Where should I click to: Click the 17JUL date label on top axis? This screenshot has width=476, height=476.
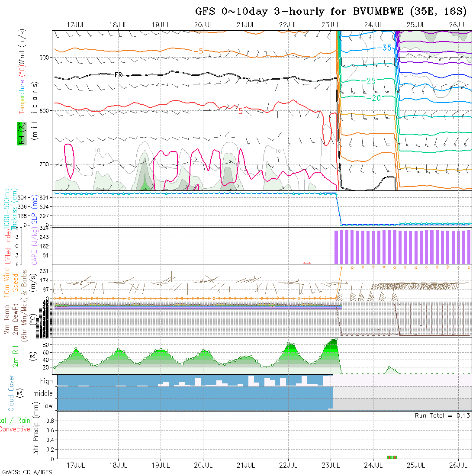point(76,25)
